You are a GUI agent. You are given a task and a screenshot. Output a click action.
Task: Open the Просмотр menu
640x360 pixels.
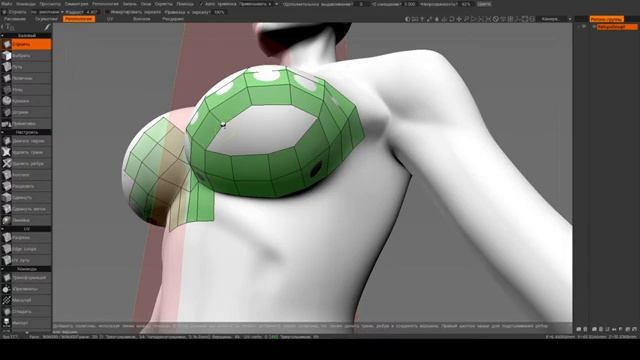pos(50,4)
